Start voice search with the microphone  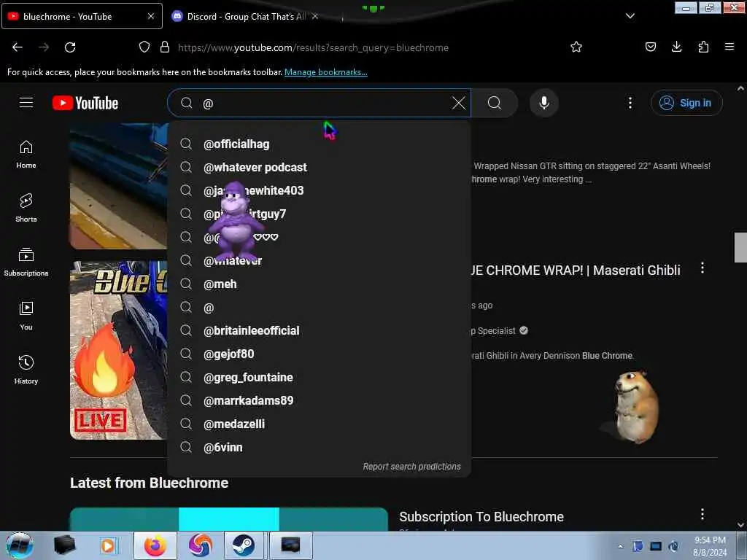pos(544,103)
